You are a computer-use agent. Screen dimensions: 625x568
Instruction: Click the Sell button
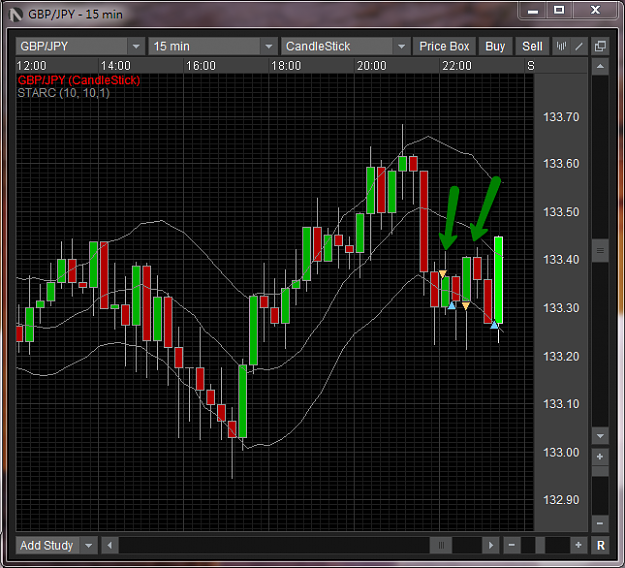(x=532, y=46)
